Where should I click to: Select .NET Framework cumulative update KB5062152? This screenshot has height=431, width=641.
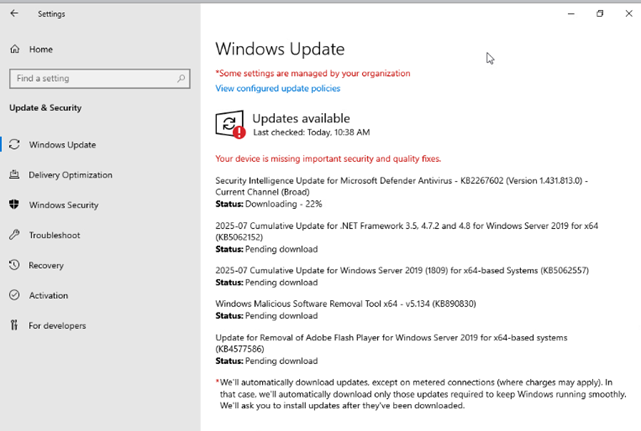[407, 231]
